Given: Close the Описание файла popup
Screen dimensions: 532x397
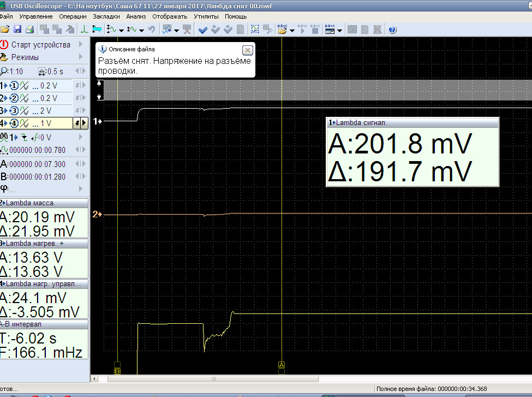Looking at the screenshot, I should 247,50.
